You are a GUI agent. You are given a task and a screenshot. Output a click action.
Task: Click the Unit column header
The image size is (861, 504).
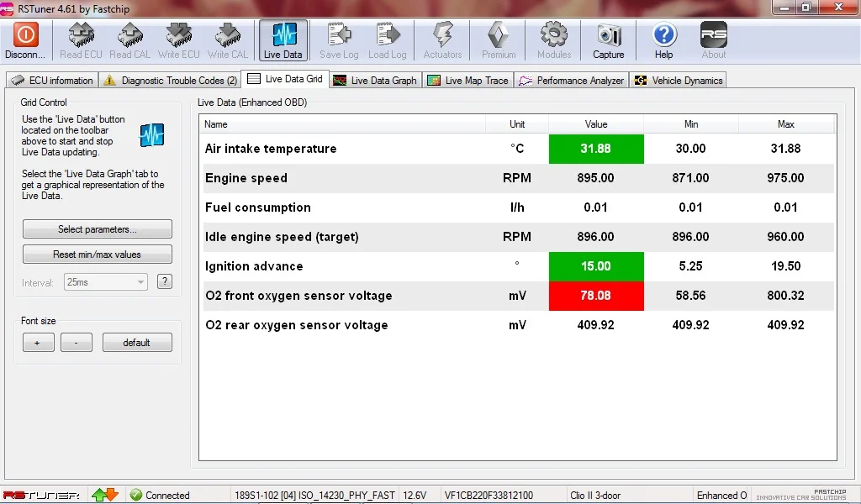tap(517, 124)
